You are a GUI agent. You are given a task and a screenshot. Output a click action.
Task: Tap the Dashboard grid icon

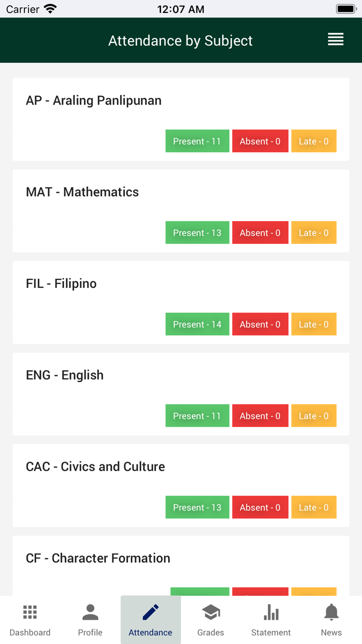(30, 612)
